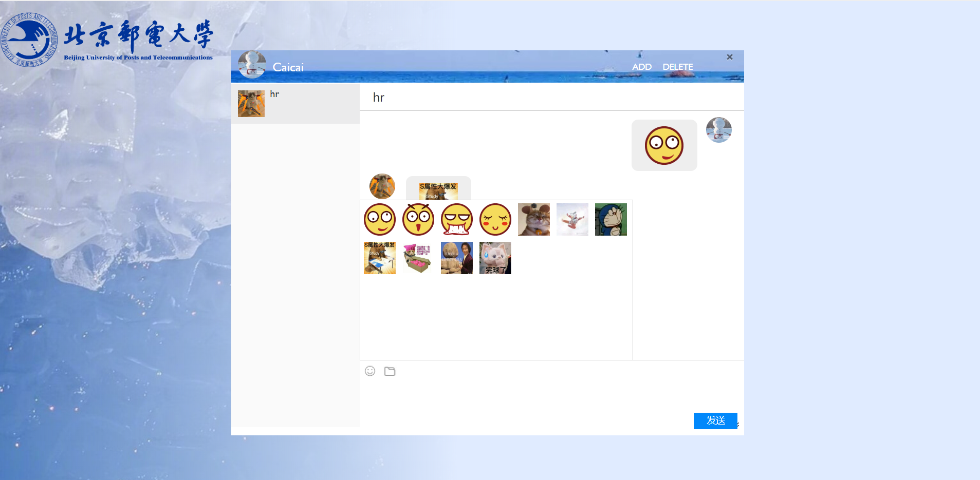Choose the '完球了' crying plush sticker
This screenshot has width=980, height=480.
tap(495, 258)
